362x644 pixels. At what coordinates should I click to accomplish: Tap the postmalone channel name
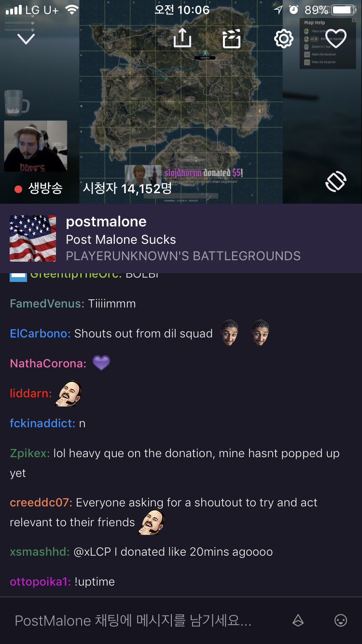(x=106, y=222)
